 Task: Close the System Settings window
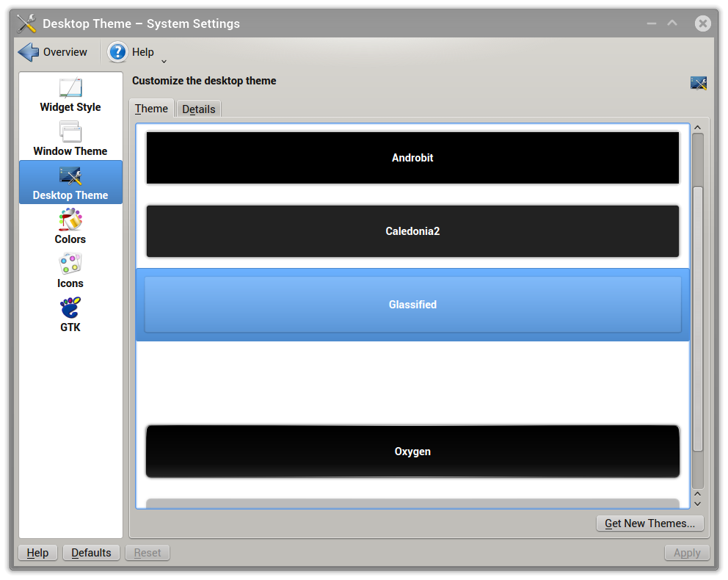coord(702,23)
